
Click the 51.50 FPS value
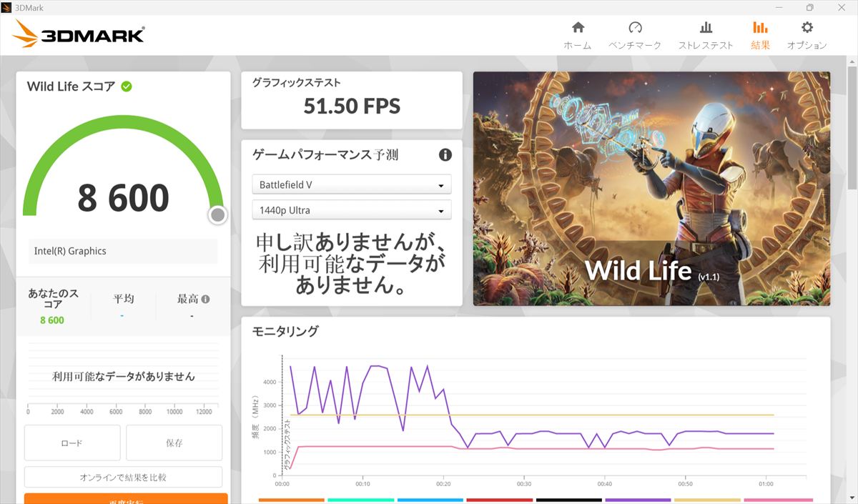coord(352,107)
